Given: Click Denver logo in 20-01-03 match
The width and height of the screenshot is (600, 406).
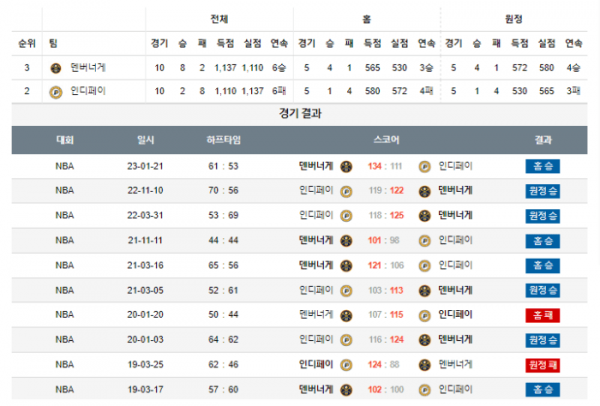Looking at the screenshot, I should point(424,340).
